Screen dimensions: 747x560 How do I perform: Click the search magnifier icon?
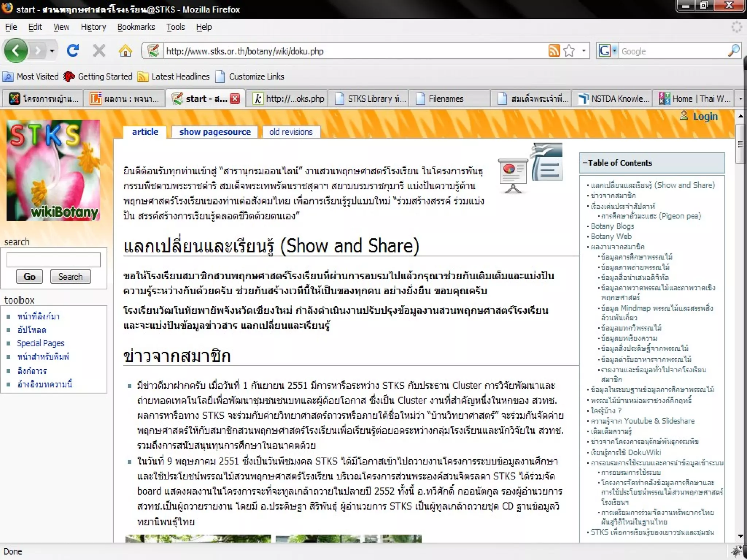(734, 51)
